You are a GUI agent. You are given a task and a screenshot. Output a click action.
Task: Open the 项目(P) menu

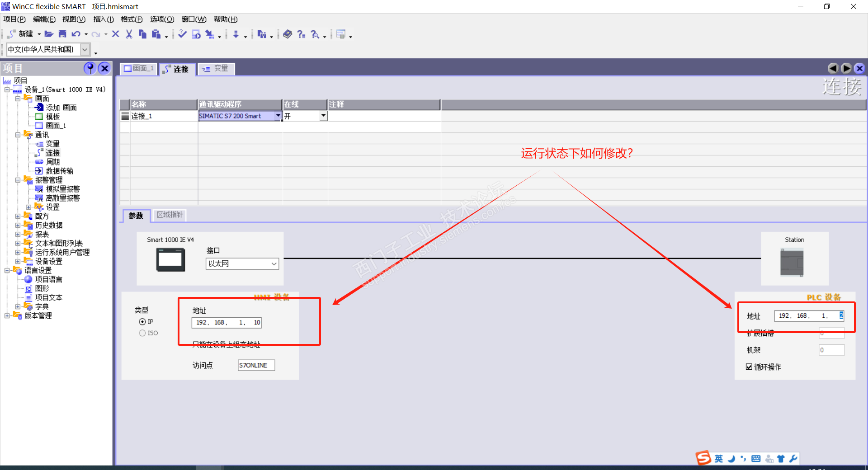click(x=14, y=19)
